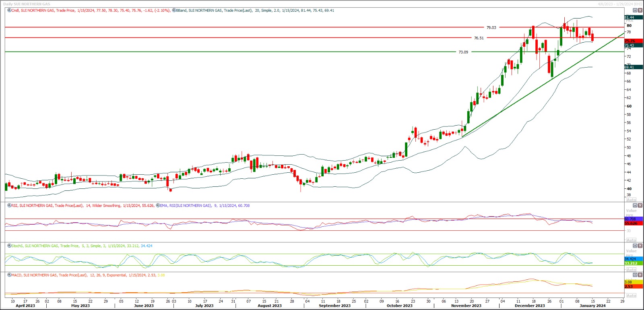
Task: Select the 73.09 green support line label
Action: [463, 52]
